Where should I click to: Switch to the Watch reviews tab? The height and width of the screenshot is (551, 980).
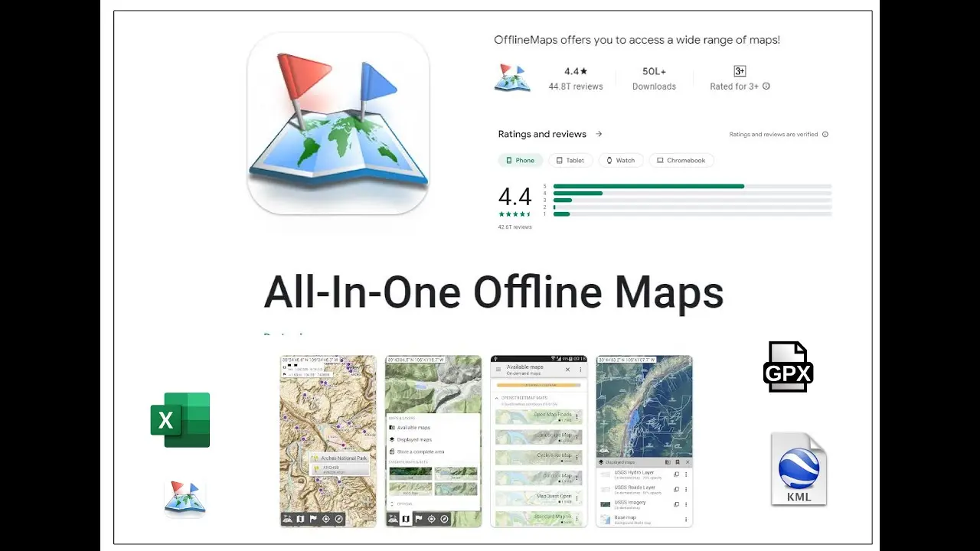click(621, 161)
